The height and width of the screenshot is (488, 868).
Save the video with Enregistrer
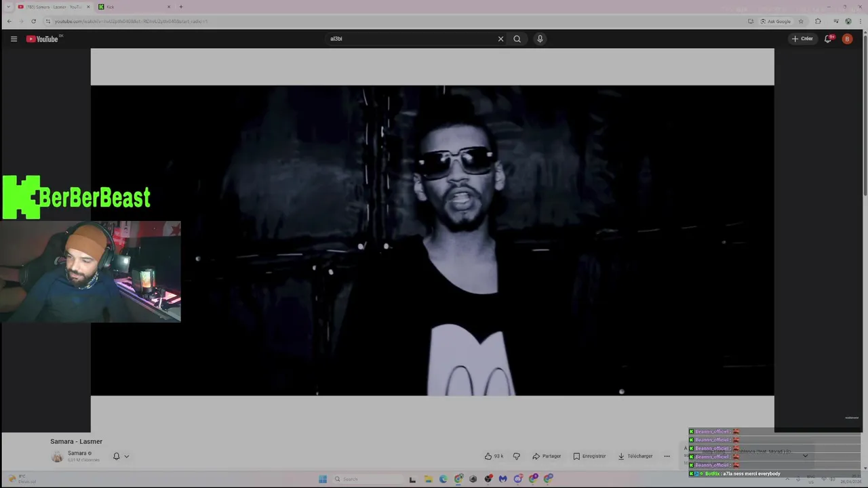[589, 456]
